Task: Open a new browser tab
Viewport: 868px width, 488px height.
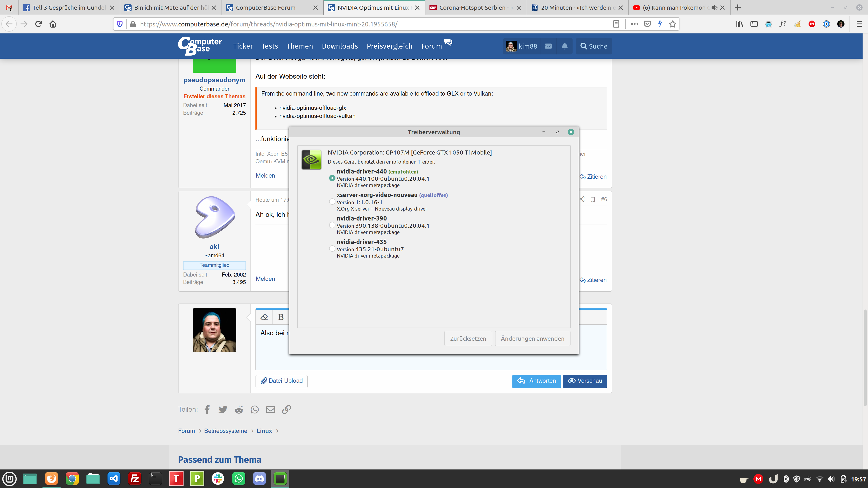Action: click(738, 7)
